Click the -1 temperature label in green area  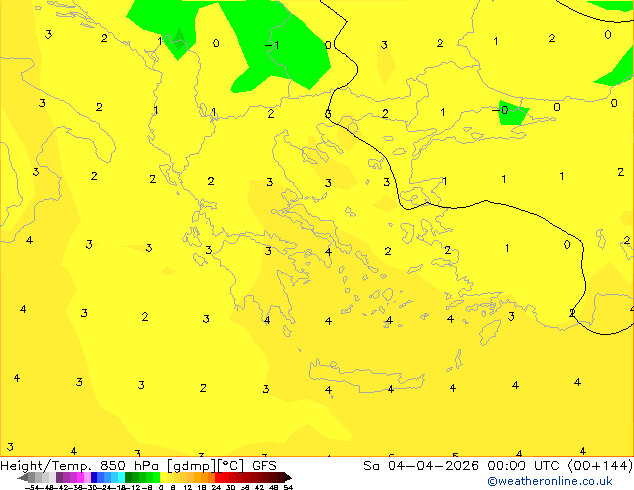[271, 45]
